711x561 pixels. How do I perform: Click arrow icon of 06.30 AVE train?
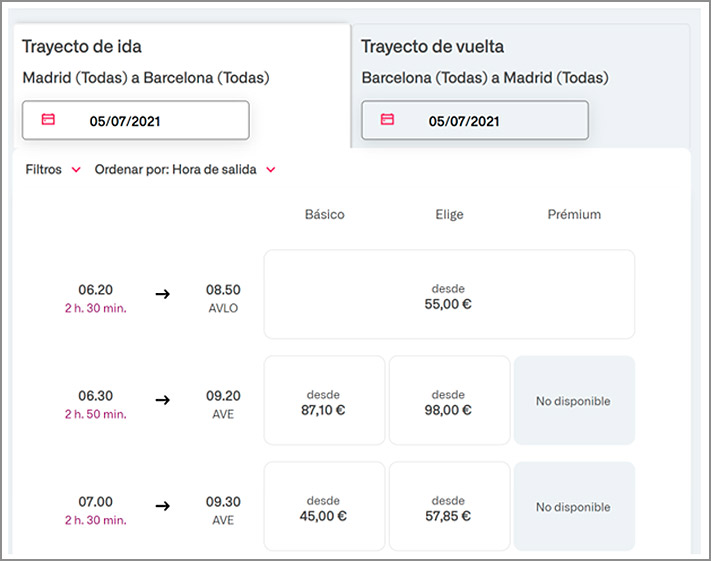[163, 400]
